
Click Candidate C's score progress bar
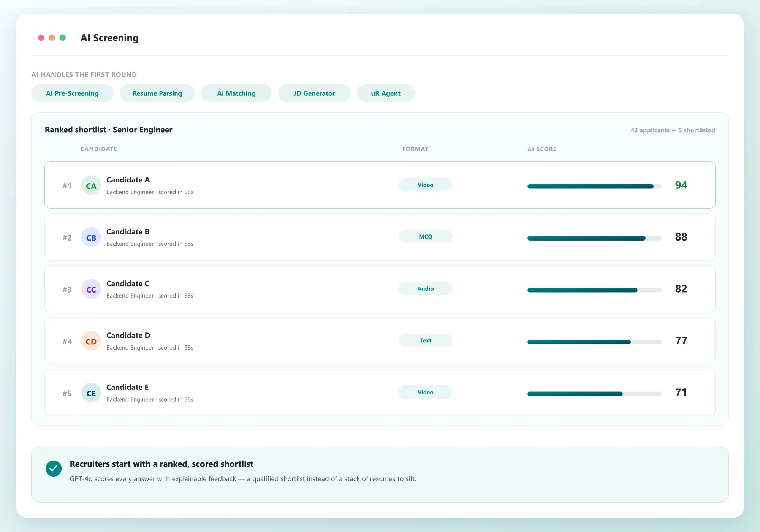point(594,290)
